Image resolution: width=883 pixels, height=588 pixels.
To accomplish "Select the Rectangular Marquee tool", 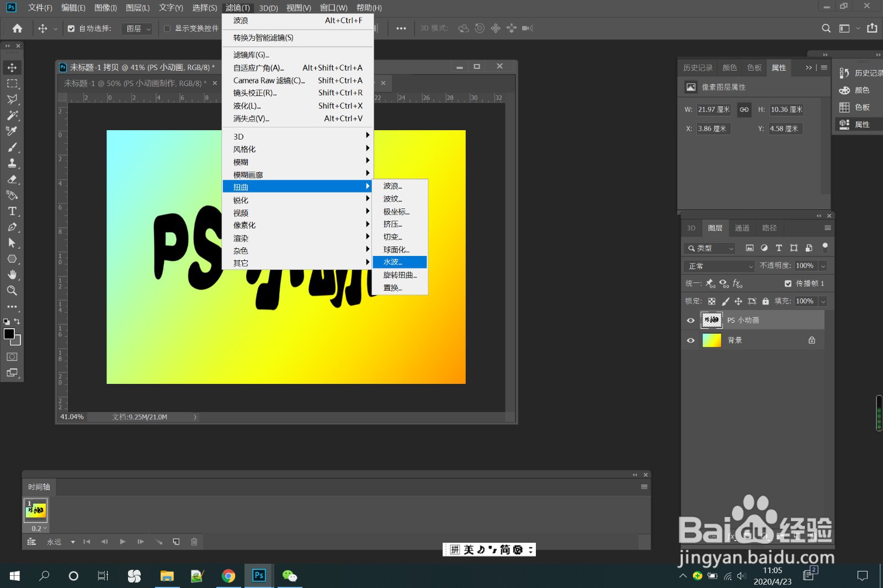I will 12,84.
